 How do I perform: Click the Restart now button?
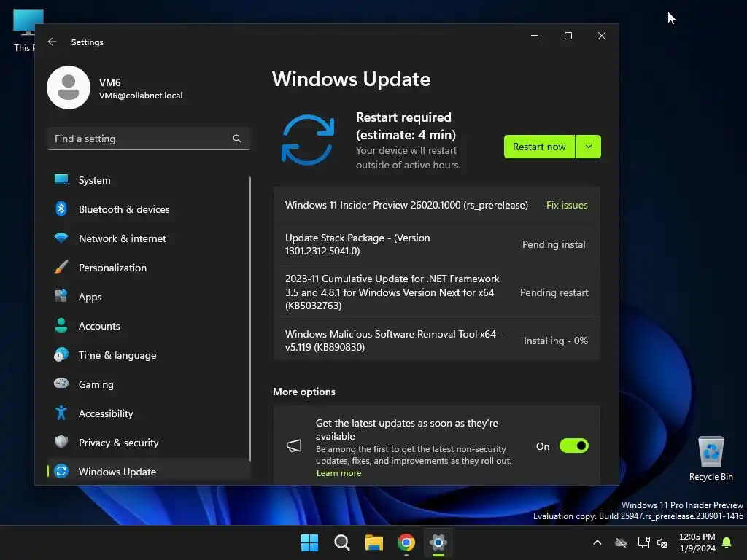(x=539, y=147)
